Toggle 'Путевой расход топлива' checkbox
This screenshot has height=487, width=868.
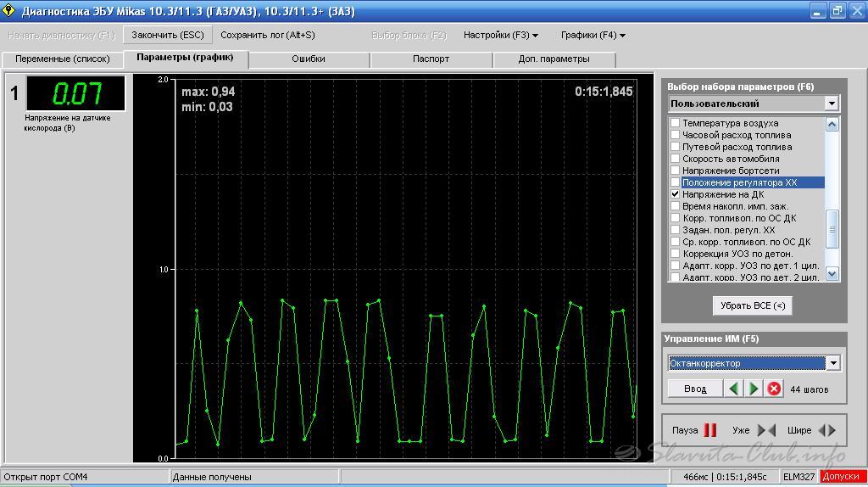[x=675, y=146]
